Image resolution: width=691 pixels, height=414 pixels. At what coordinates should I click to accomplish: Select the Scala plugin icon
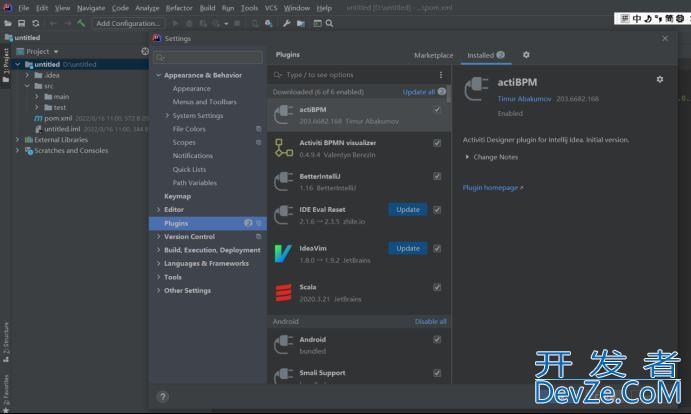click(283, 292)
